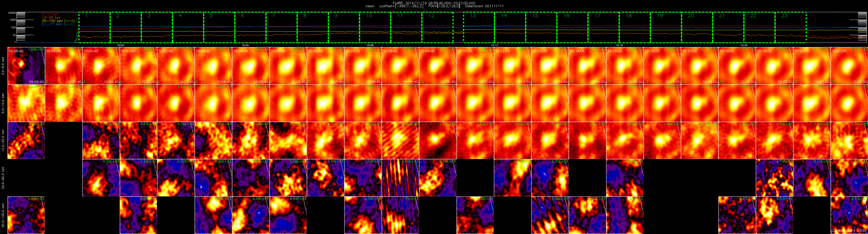Screen dimensions: 868x234
Task: Select time interval 13 in the lightcurve
Action: pos(479,28)
